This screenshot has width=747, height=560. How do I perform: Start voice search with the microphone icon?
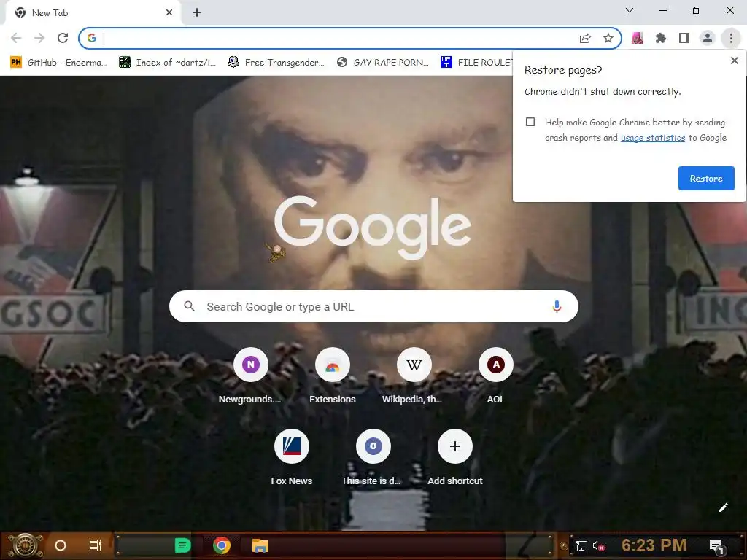tap(557, 306)
